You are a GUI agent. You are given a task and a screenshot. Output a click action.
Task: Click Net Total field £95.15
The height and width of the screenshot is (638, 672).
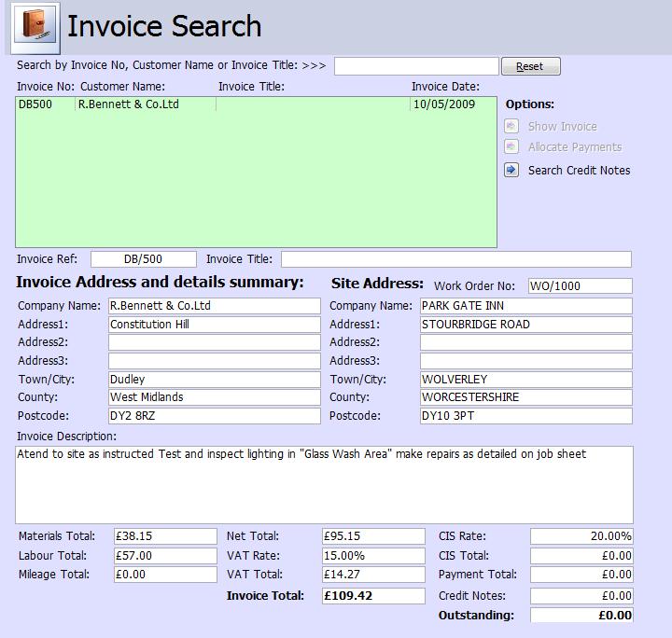click(373, 536)
